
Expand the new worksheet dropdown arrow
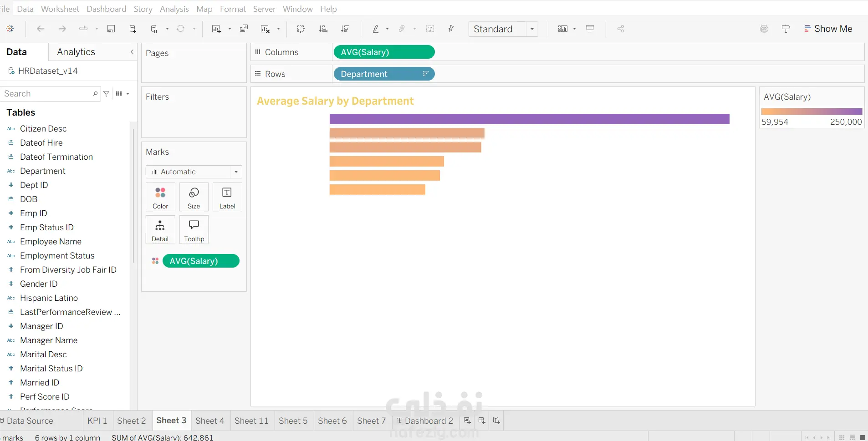pos(230,29)
